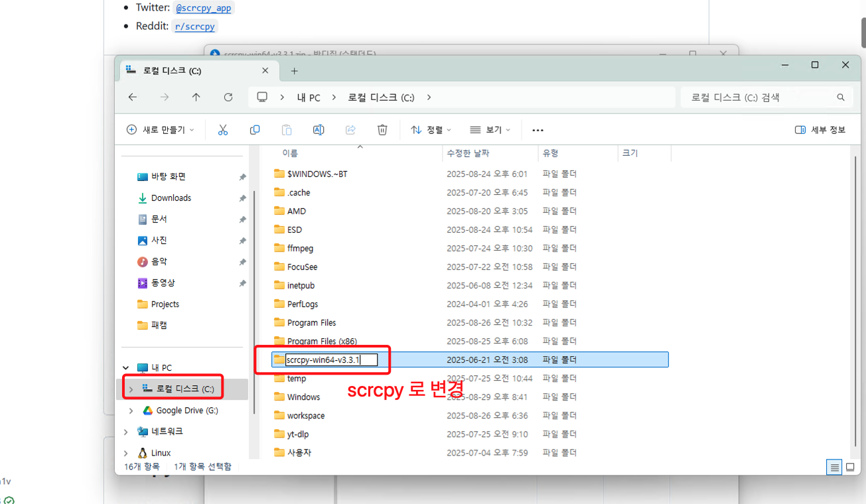This screenshot has width=866, height=504.
Task: Click the Copy icon in the toolbar
Action: (255, 130)
